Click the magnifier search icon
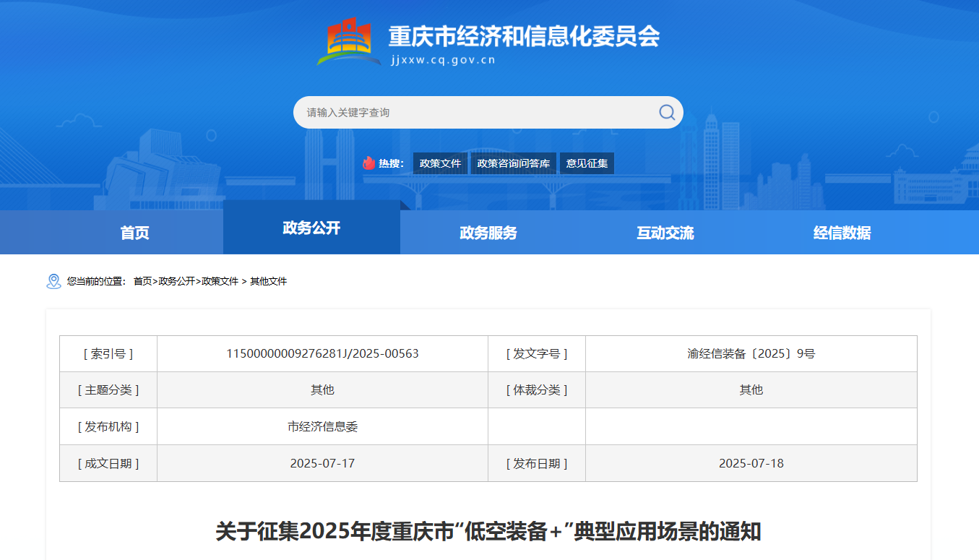This screenshot has width=979, height=560. point(666,112)
